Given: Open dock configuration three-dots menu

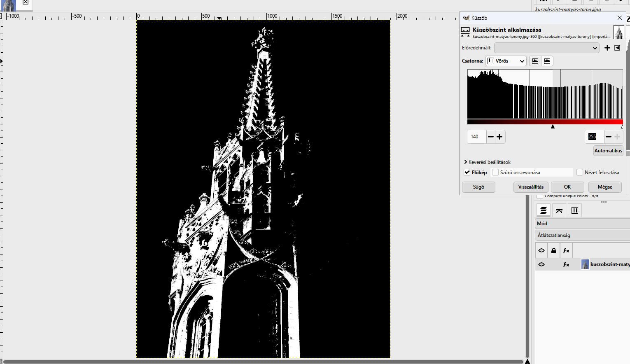Looking at the screenshot, I should point(604,202).
